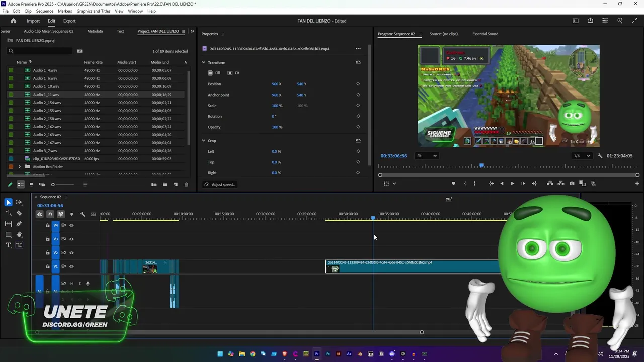Image resolution: width=644 pixels, height=362 pixels.
Task: Reset the Transform properties
Action: click(358, 63)
